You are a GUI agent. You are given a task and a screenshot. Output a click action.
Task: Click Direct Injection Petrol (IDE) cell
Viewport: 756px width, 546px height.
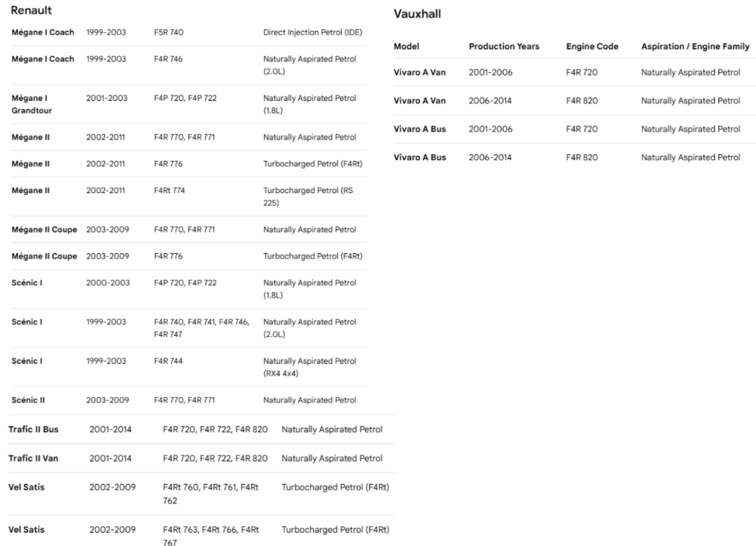(x=313, y=32)
